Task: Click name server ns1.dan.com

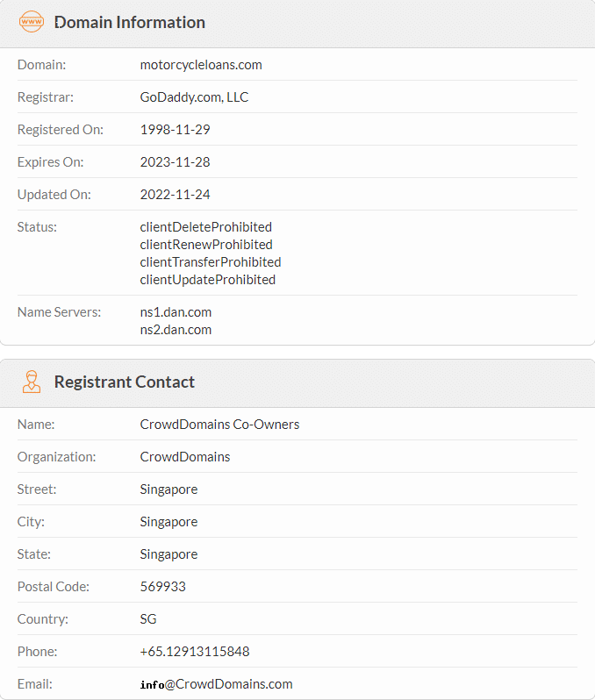Action: [176, 312]
